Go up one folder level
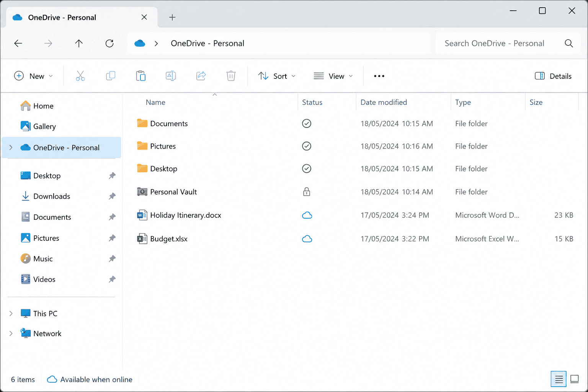This screenshot has width=588, height=392. click(79, 43)
